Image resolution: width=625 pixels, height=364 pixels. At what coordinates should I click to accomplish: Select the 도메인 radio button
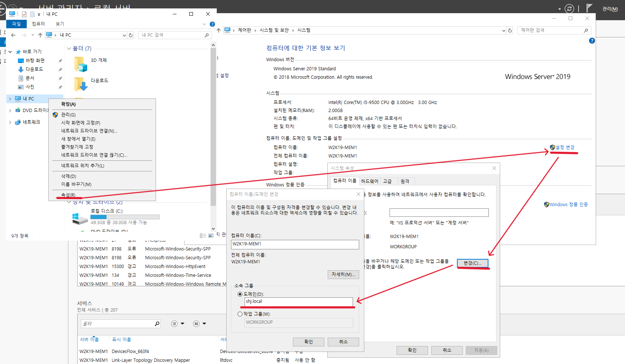pyautogui.click(x=240, y=294)
